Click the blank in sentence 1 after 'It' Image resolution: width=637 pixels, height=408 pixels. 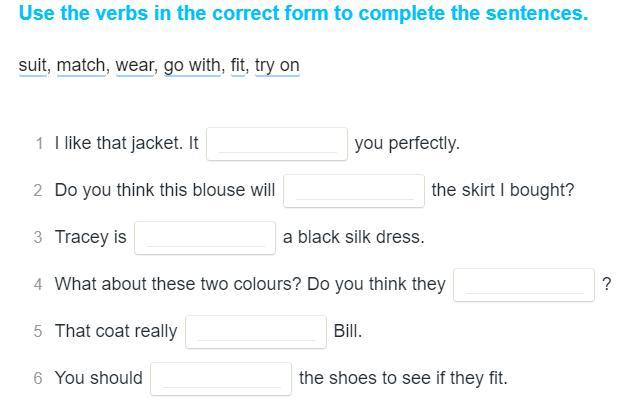coord(277,143)
